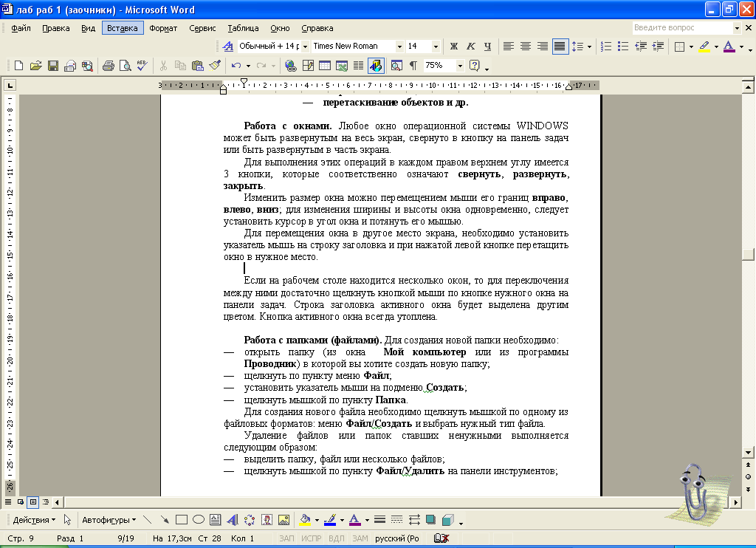756x548 pixels.
Task: Open the Таблица menu
Action: click(243, 28)
